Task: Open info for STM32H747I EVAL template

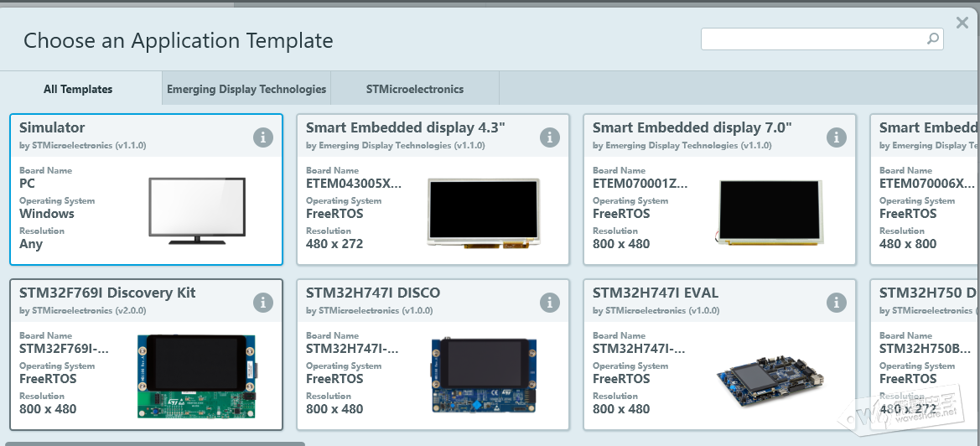Action: click(837, 303)
